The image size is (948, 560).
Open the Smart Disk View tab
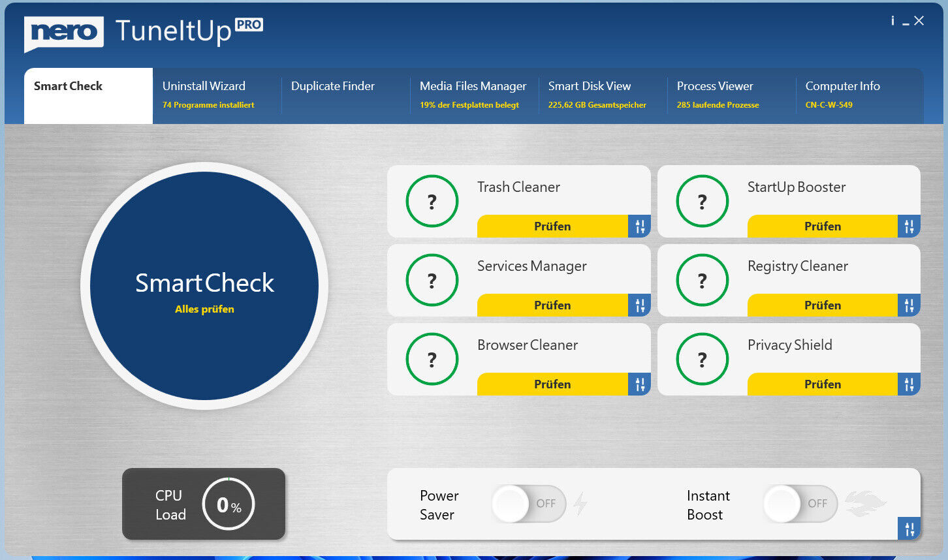tap(603, 95)
